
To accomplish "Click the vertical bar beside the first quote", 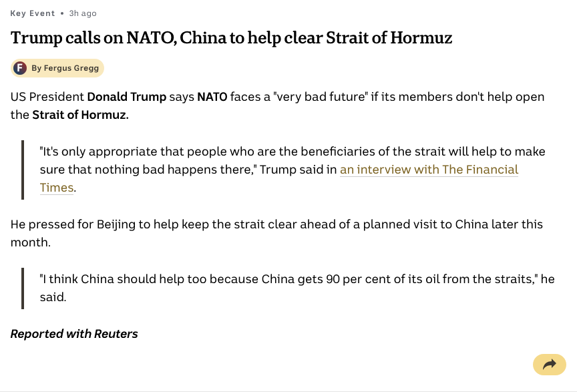I will tap(23, 170).
